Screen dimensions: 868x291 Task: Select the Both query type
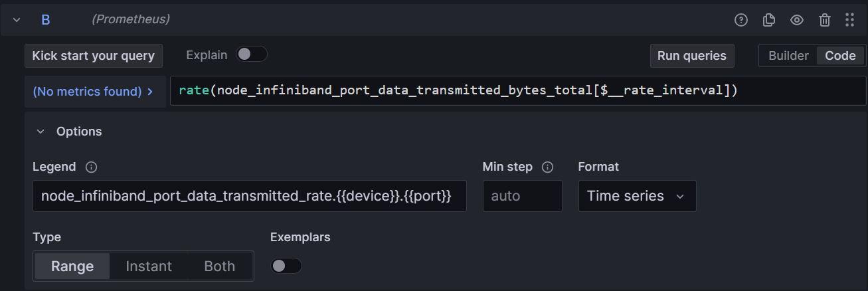coord(219,266)
